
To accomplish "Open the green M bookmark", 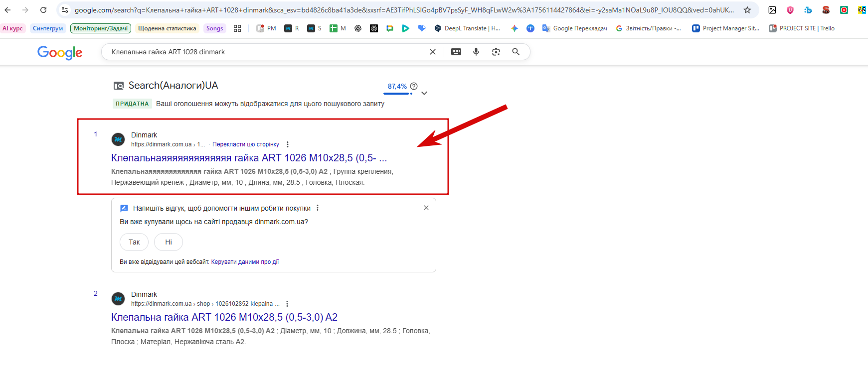I will [x=338, y=28].
